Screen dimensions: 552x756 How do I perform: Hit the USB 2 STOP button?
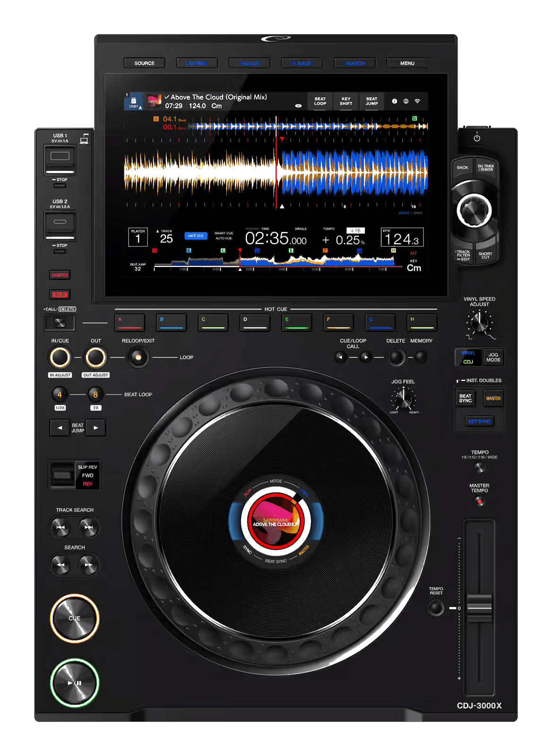[60, 251]
